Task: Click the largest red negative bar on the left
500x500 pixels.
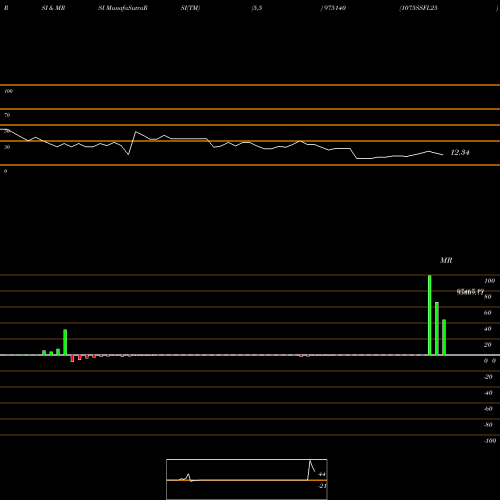Action: (72, 358)
